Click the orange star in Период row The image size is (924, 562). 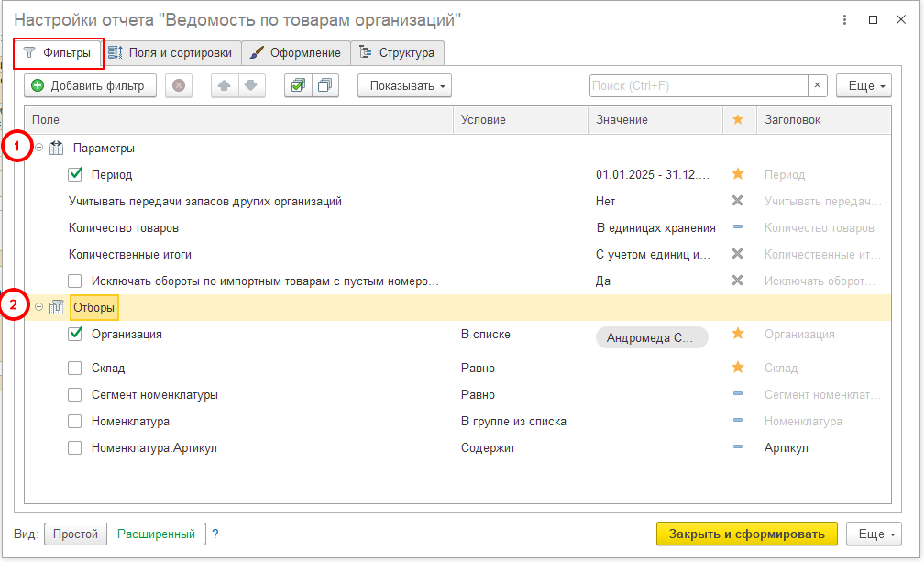(738, 174)
